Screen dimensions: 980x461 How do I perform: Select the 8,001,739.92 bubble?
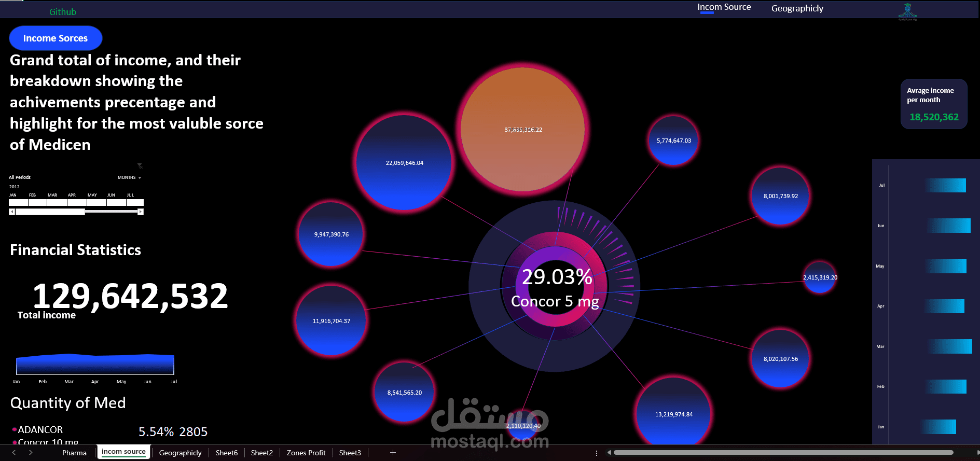coord(780,196)
